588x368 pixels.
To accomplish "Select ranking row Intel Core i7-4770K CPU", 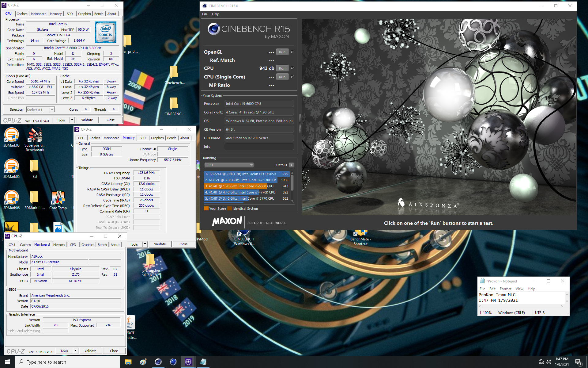I will pyautogui.click(x=247, y=192).
